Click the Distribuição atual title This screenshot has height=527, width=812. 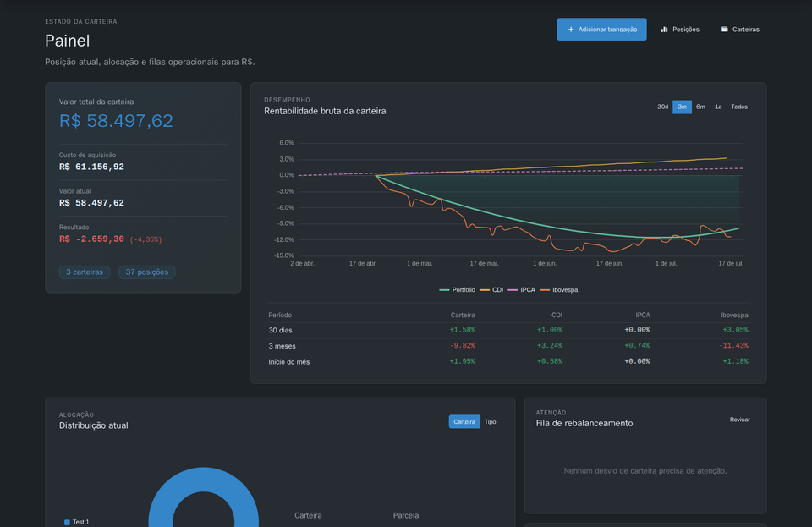click(x=93, y=425)
